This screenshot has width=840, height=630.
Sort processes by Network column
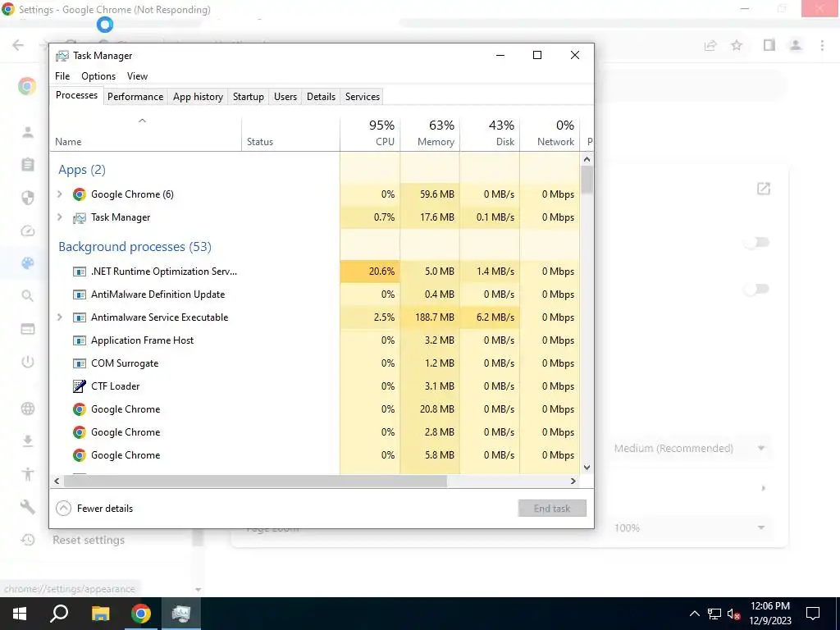[550, 133]
